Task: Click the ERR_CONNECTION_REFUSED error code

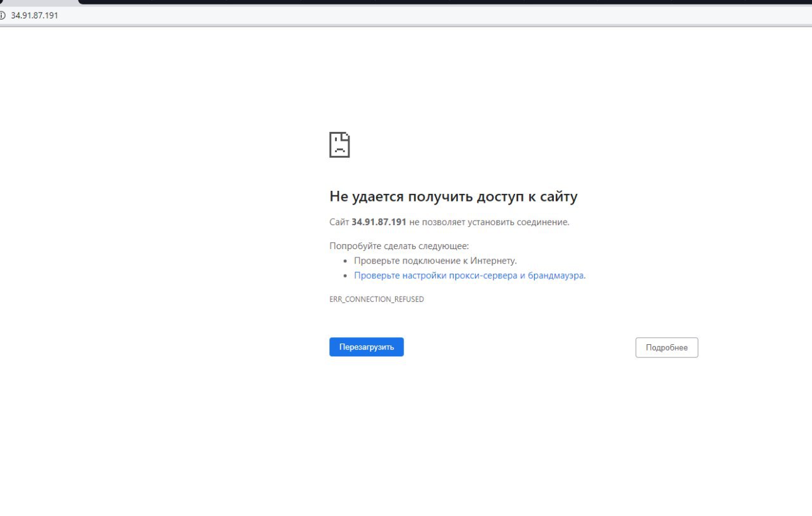Action: [x=377, y=299]
